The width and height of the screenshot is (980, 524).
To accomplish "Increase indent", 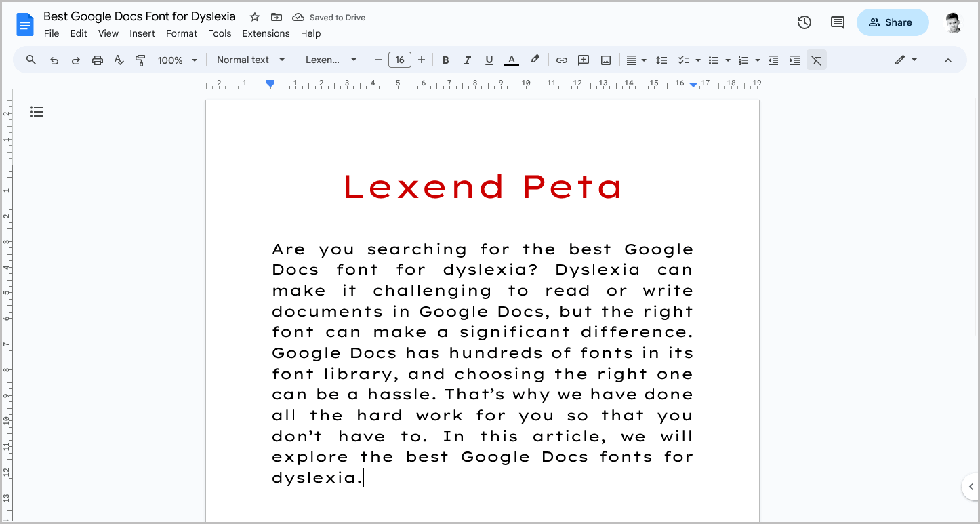I will point(795,60).
